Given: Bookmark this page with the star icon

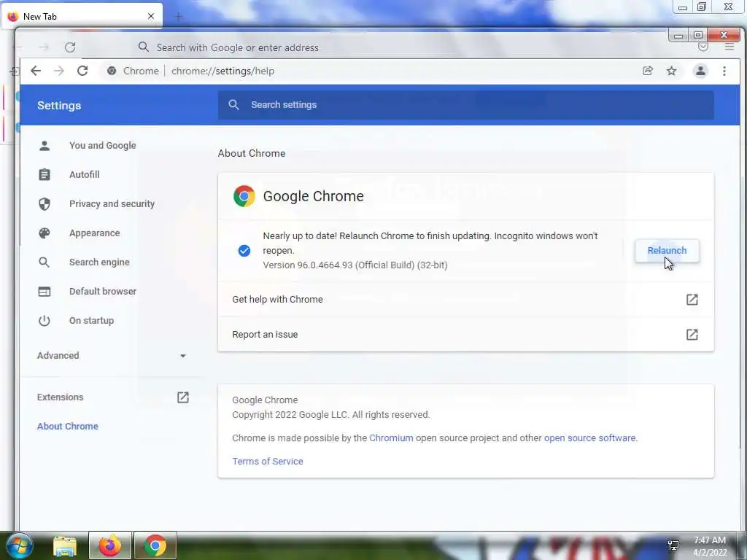Looking at the screenshot, I should (671, 71).
